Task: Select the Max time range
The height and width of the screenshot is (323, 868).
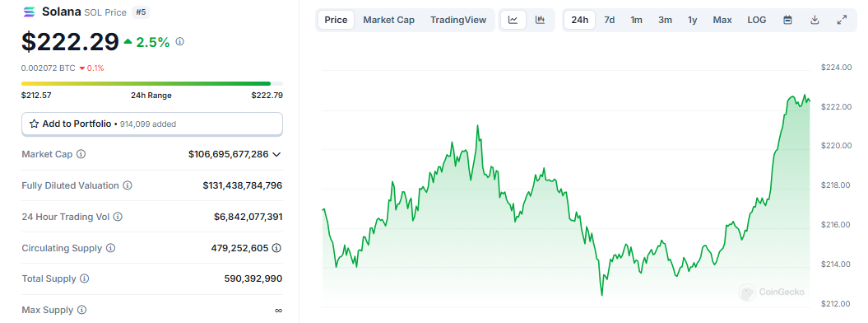Action: click(722, 20)
